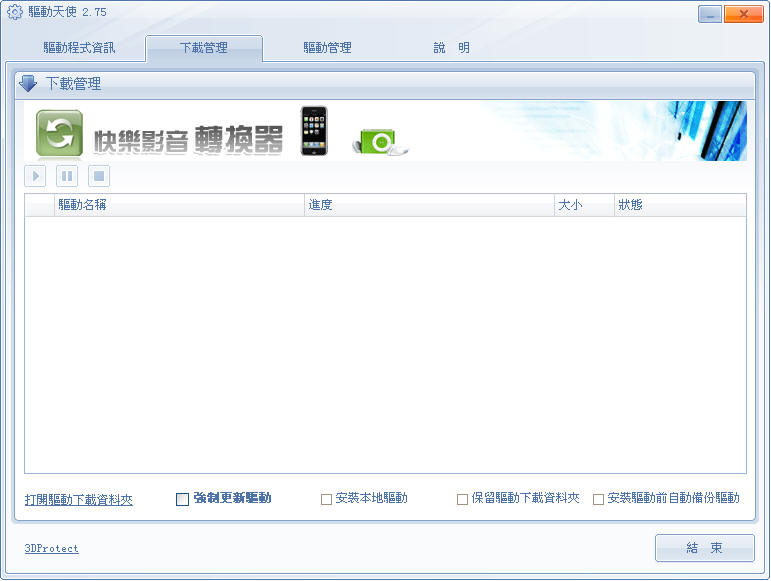Image resolution: width=771 pixels, height=581 pixels.
Task: Click the play/start download icon
Action: tap(35, 177)
